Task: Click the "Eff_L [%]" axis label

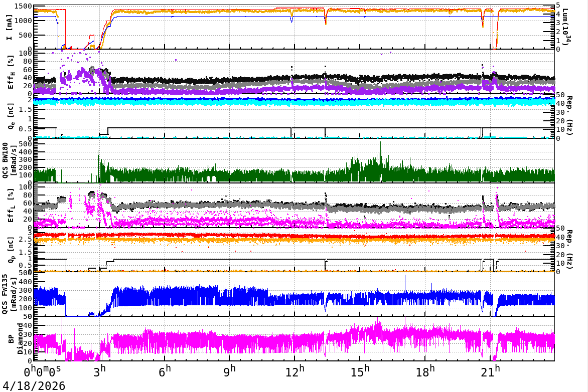Action: 11,206
